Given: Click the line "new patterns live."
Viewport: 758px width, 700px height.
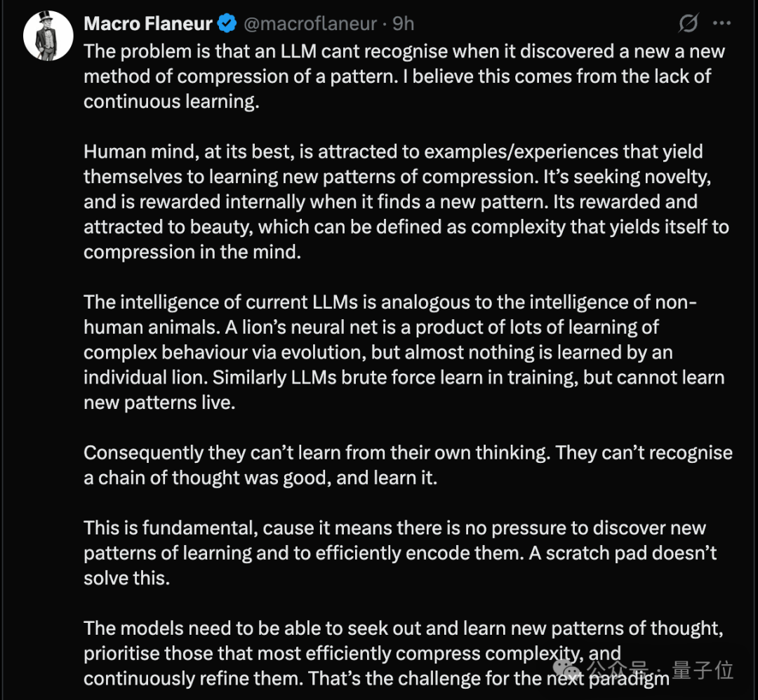Looking at the screenshot, I should point(159,403).
